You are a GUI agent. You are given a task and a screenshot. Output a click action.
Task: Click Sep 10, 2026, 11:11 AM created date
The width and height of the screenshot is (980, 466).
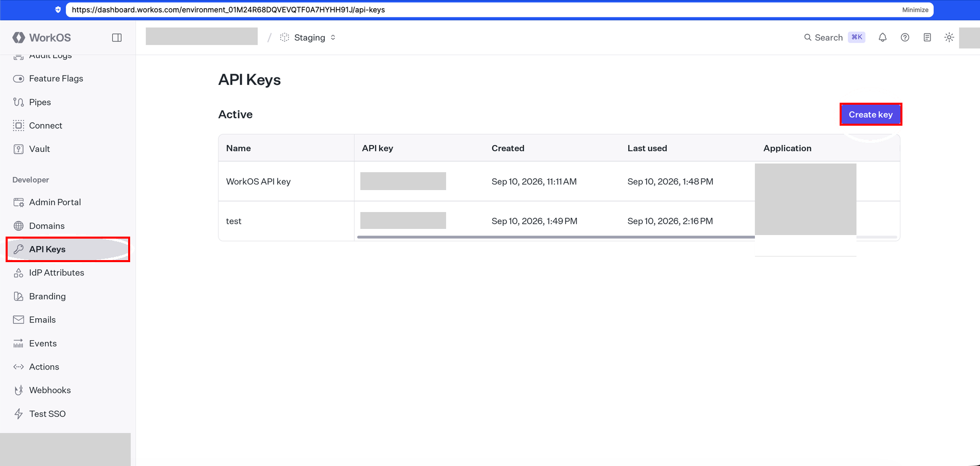point(534,181)
